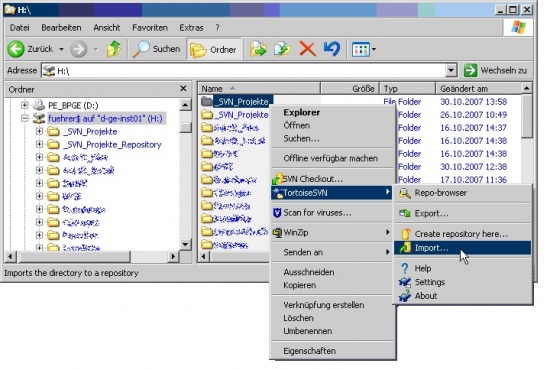Choose Scan for viruses... entry
This screenshot has width=550, height=370.
click(x=333, y=213)
